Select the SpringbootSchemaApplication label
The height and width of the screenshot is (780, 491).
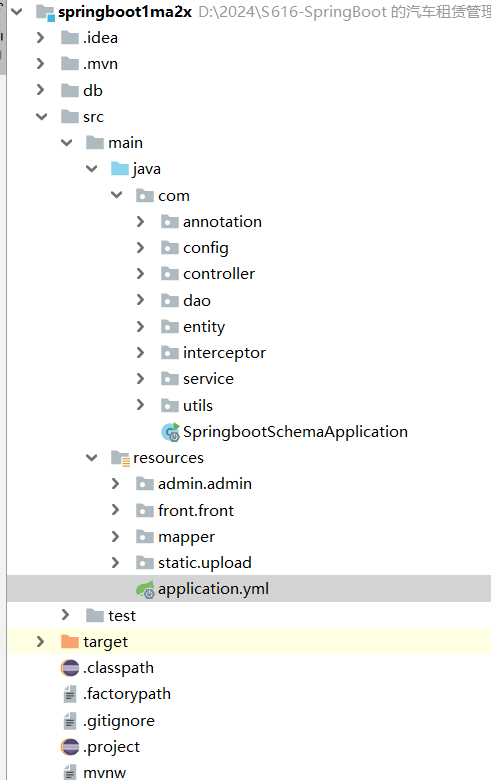pyautogui.click(x=295, y=432)
